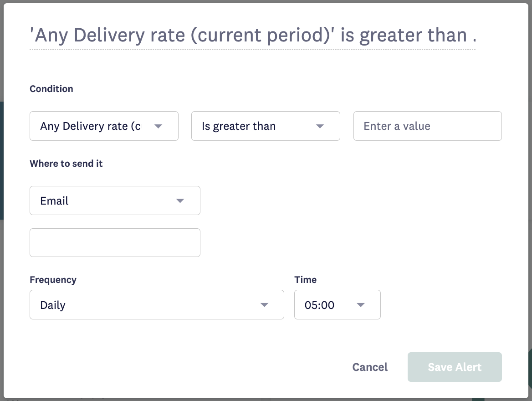This screenshot has width=532, height=401.
Task: Focus the 'Enter a value' field
Action: (x=427, y=126)
